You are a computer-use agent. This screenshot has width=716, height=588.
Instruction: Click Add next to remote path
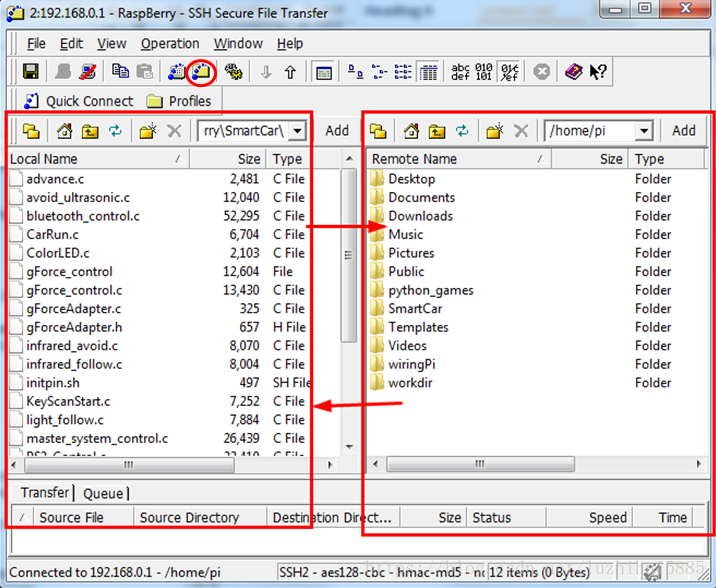[684, 131]
